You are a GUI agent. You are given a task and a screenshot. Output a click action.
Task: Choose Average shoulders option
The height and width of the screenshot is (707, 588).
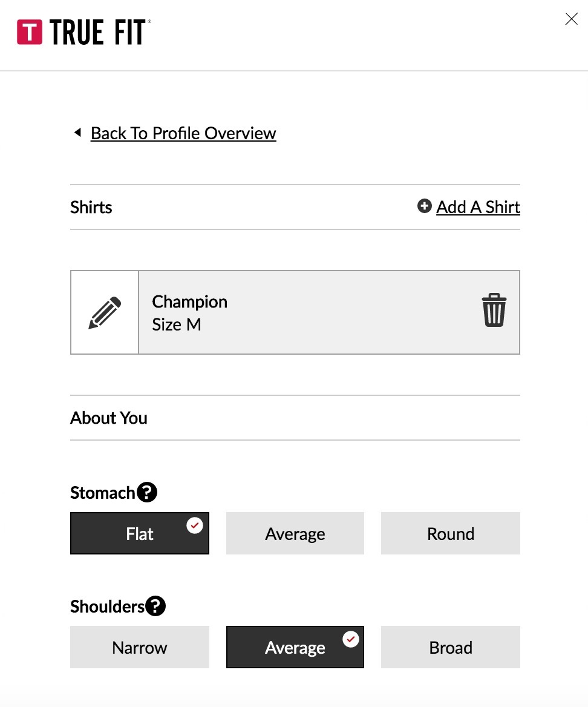(295, 648)
